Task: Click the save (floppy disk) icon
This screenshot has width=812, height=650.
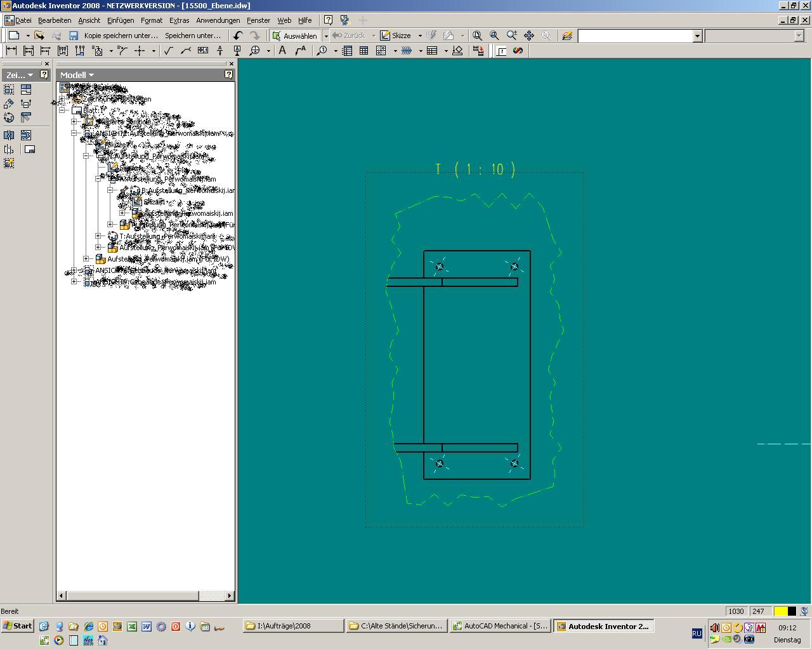Action: (74, 36)
